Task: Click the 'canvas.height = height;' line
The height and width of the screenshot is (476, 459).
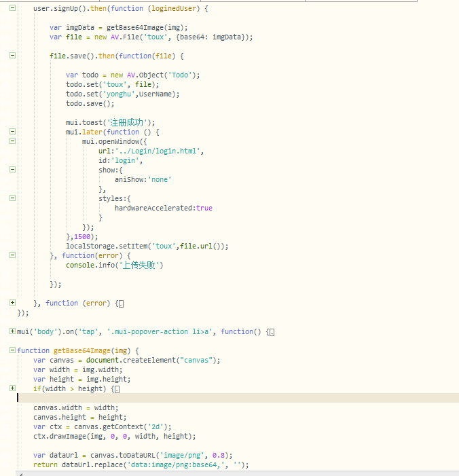Action: coord(80,417)
